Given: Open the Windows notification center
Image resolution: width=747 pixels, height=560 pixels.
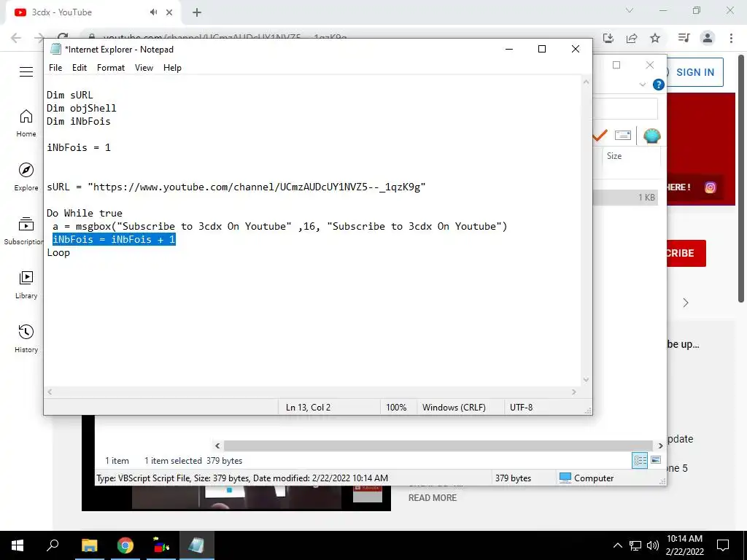Looking at the screenshot, I should tap(723, 545).
